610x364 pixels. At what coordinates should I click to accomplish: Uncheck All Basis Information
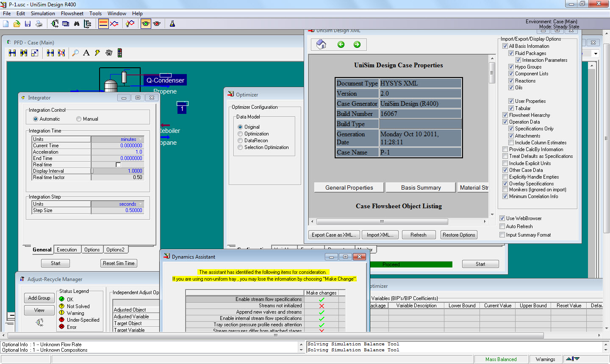coord(505,46)
